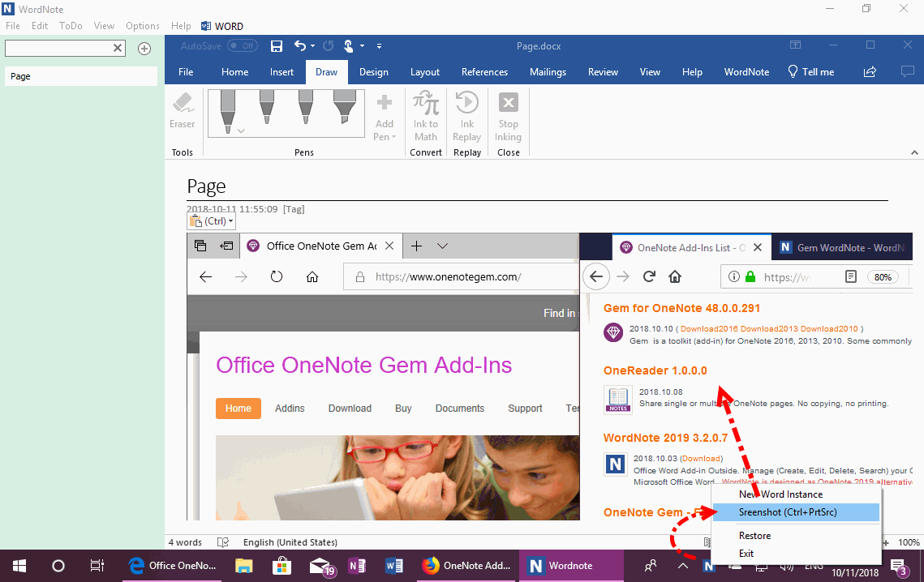
Task: Click in the WordNote search field
Action: coord(58,49)
